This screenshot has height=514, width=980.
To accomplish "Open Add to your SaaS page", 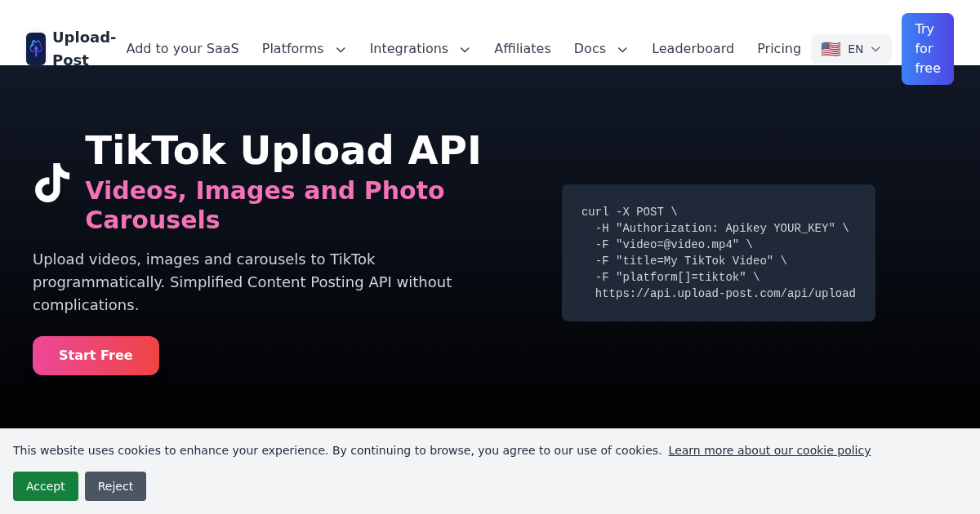I will coord(182,49).
